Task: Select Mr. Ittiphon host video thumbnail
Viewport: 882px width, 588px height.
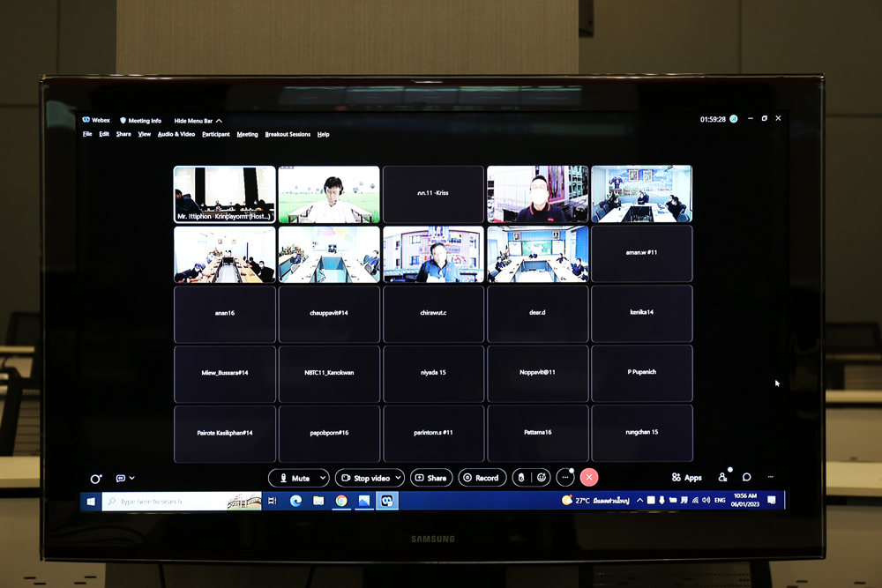Action: point(224,194)
